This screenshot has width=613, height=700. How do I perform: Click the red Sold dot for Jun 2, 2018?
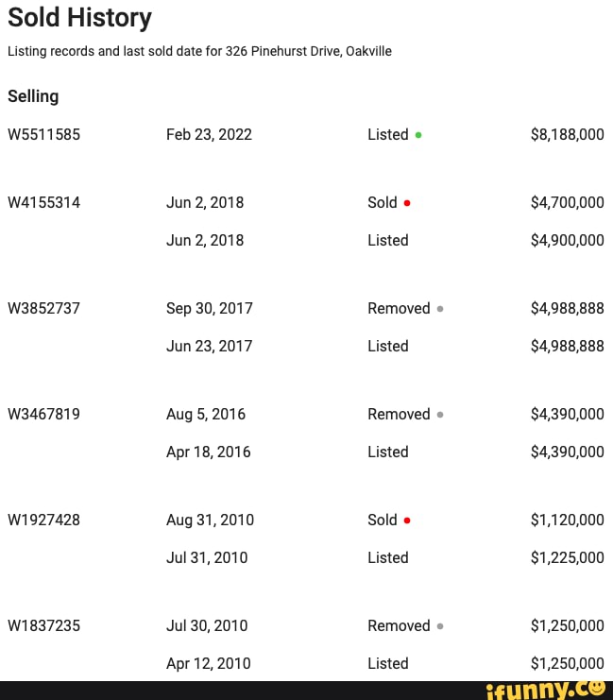click(407, 203)
